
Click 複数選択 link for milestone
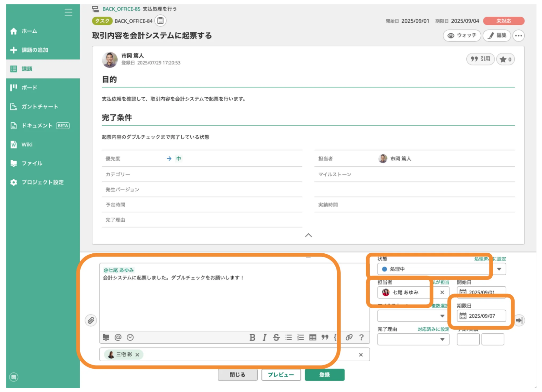(440, 306)
